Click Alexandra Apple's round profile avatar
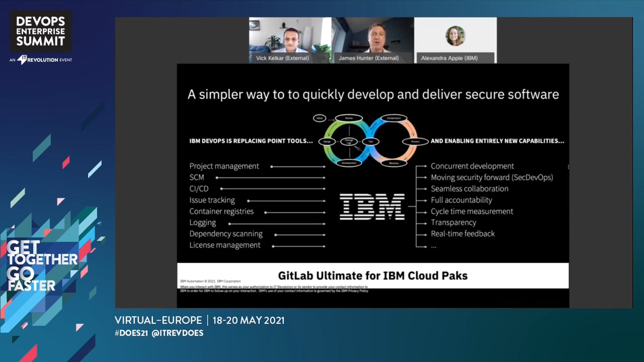644x362 pixels. [x=455, y=36]
